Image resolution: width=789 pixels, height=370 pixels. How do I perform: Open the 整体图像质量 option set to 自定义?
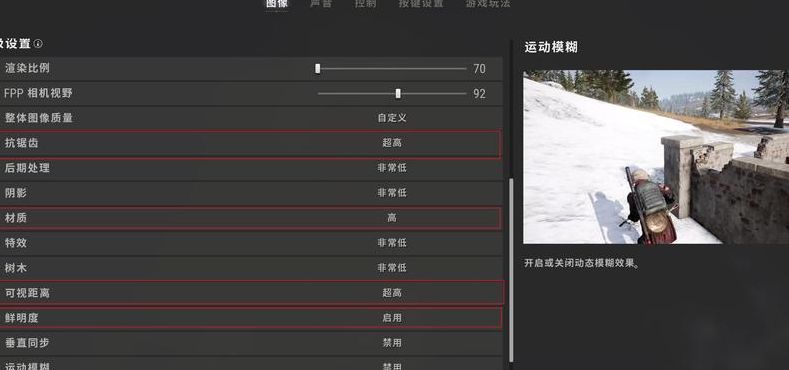tap(391, 118)
